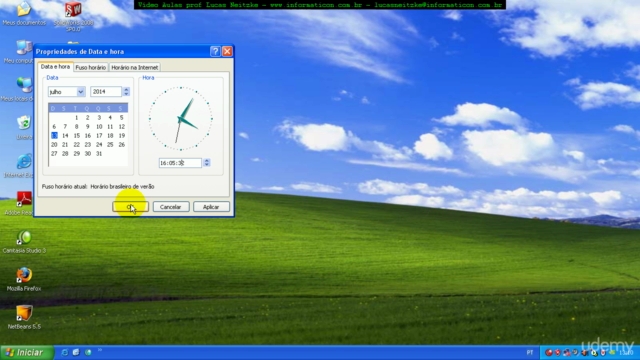Select day 29 in the calendar
This screenshot has height=360, width=640.
pyautogui.click(x=76, y=153)
